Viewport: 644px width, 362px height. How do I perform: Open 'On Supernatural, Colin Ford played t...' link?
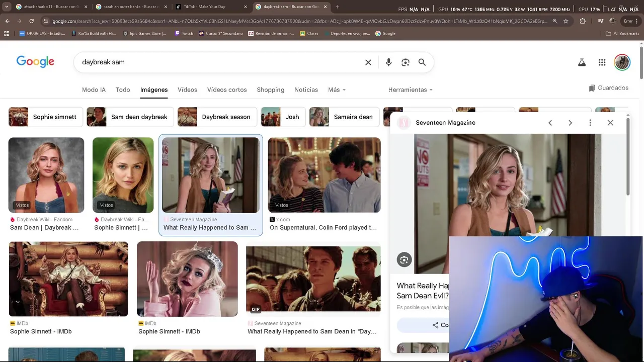click(x=323, y=228)
